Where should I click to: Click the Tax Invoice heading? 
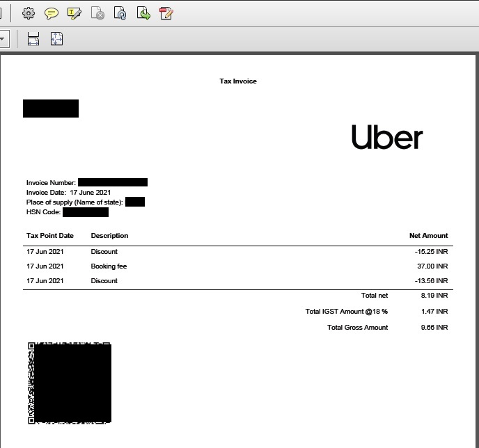(238, 81)
